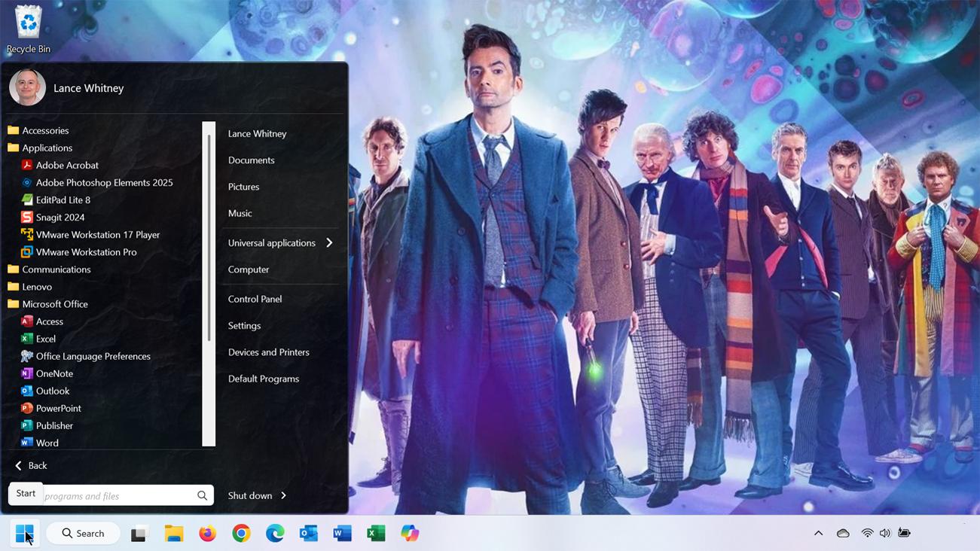
Task: Expand the Communications folder
Action: (49, 269)
